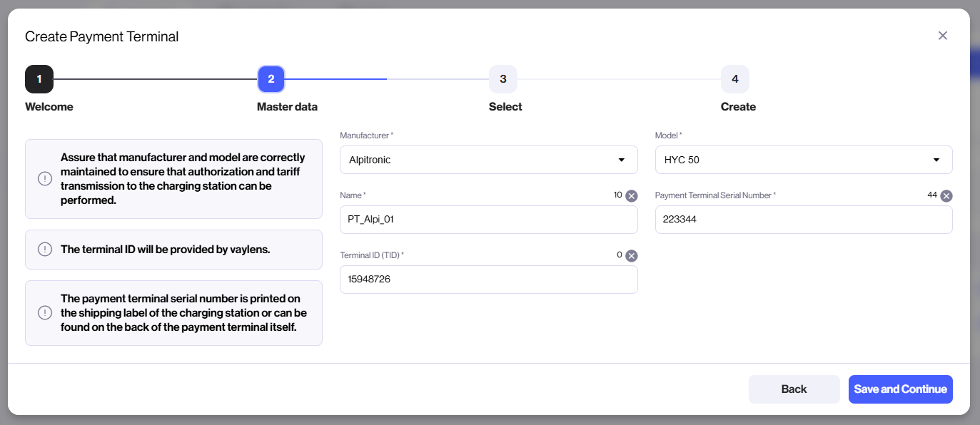Jump to step 3 Select
This screenshot has height=425, width=980.
[502, 79]
